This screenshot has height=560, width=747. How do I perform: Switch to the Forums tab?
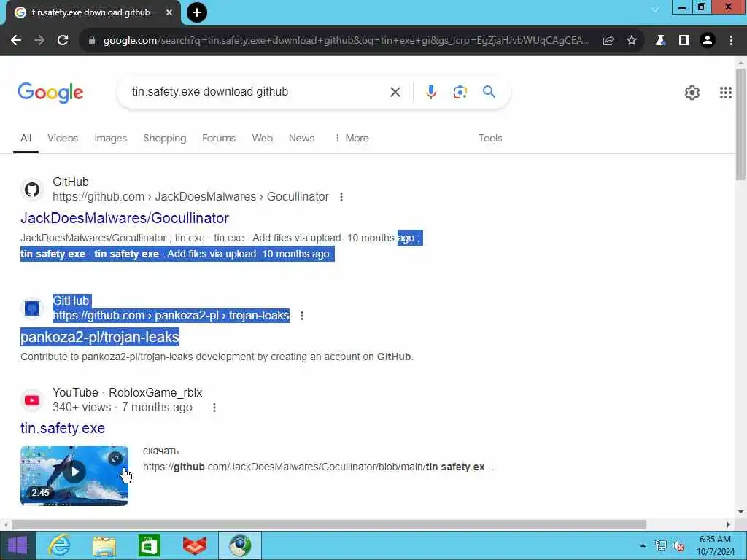(219, 138)
